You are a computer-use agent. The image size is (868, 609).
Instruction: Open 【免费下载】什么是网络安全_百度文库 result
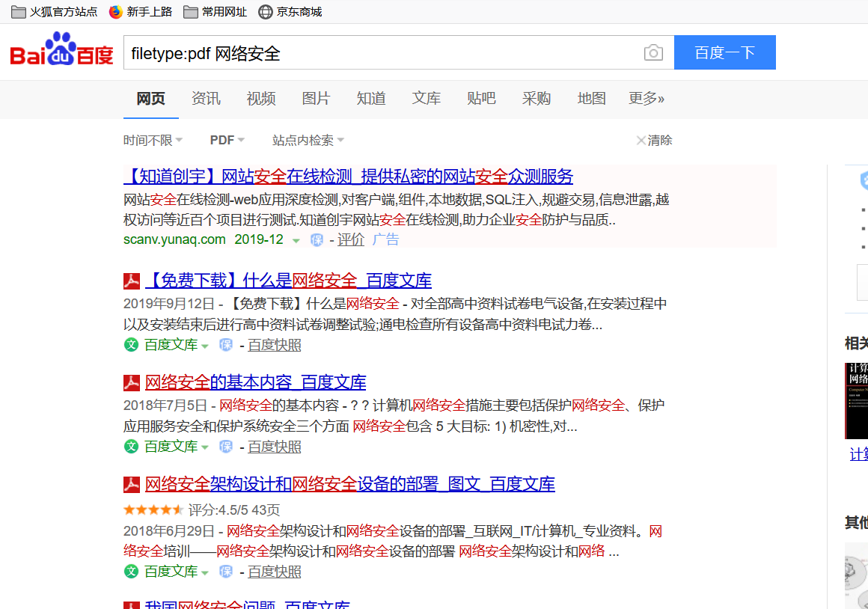[288, 281]
